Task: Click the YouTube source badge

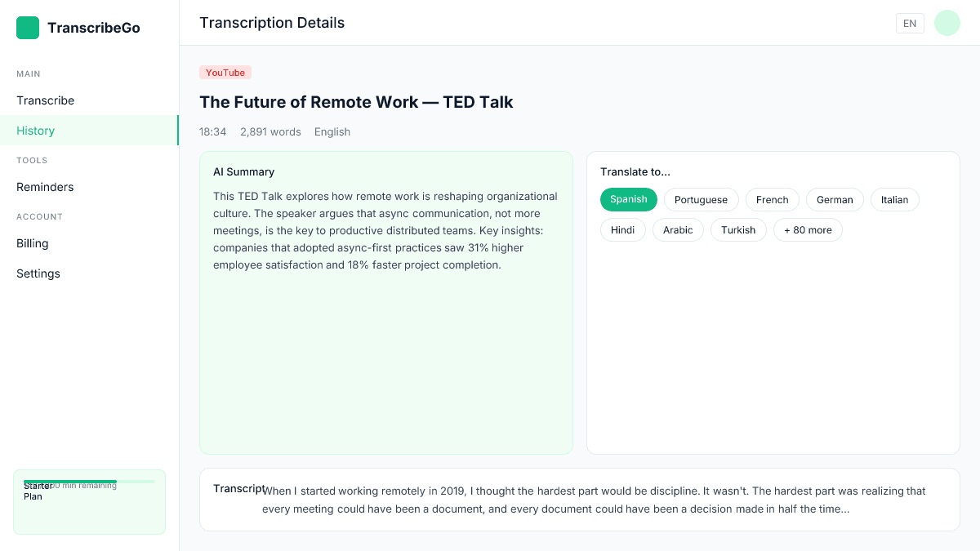Action: tap(225, 72)
